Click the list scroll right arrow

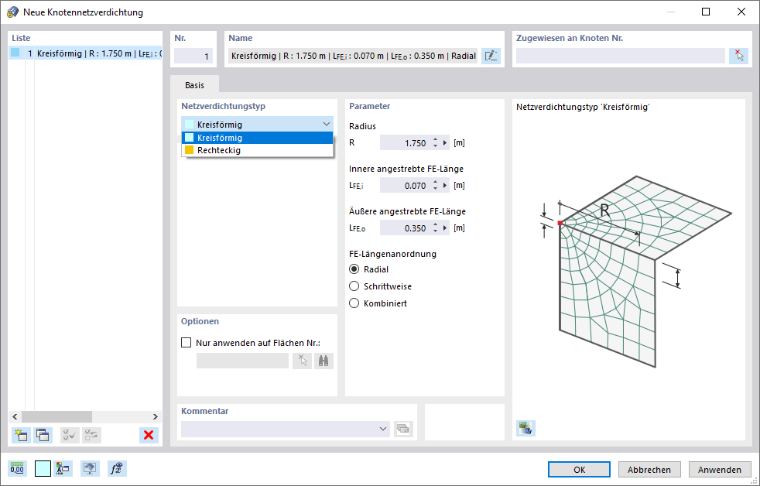155,417
